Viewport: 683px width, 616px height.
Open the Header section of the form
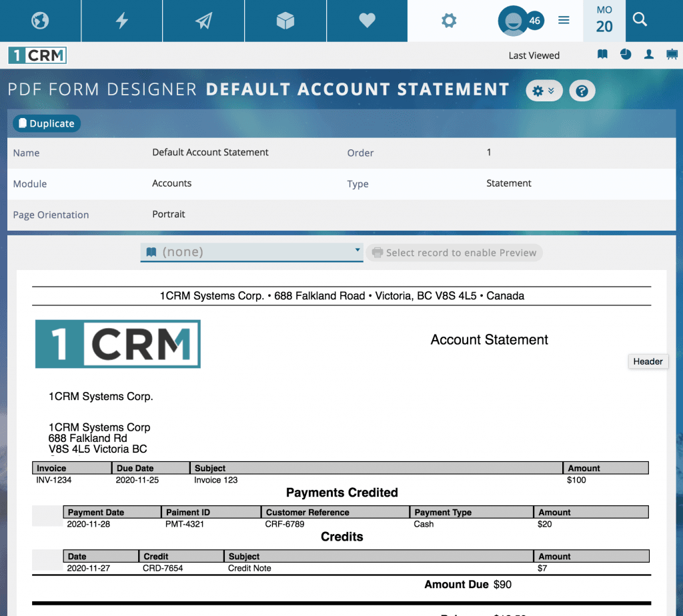648,361
